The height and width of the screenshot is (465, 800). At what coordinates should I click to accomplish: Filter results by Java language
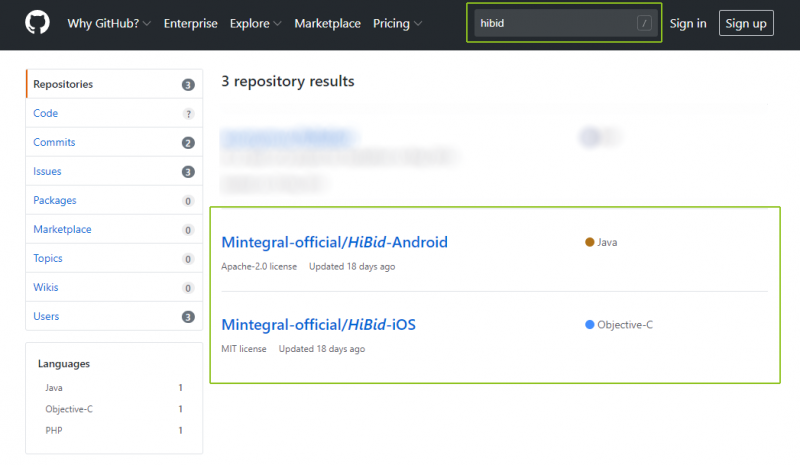pos(114,388)
